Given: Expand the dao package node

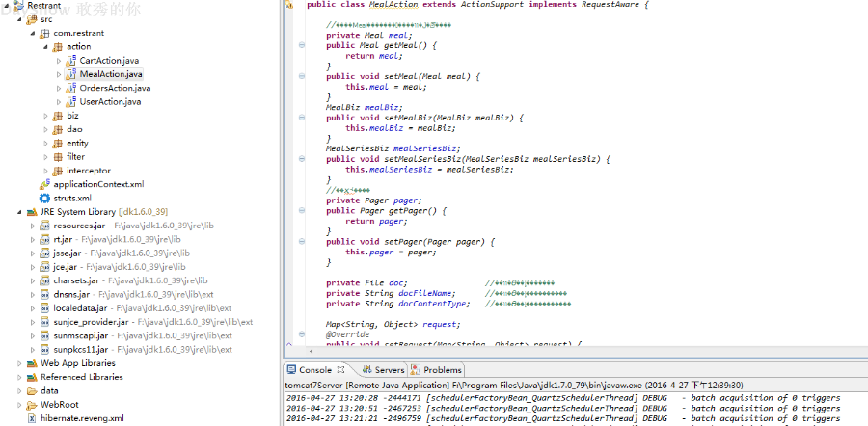Looking at the screenshot, I should (x=46, y=129).
